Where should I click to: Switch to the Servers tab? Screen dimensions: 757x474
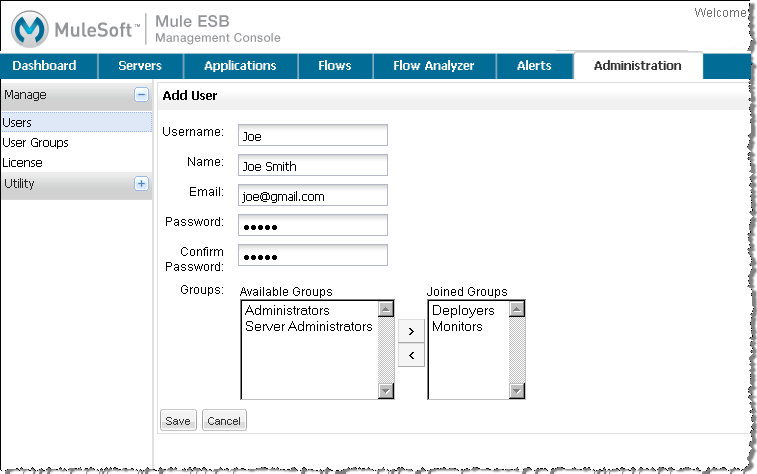(140, 66)
